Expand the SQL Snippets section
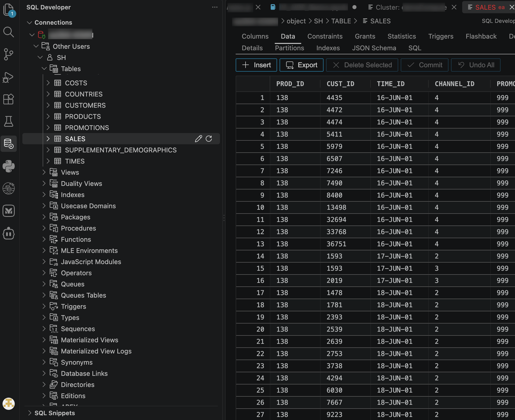515x420 pixels. (x=29, y=413)
